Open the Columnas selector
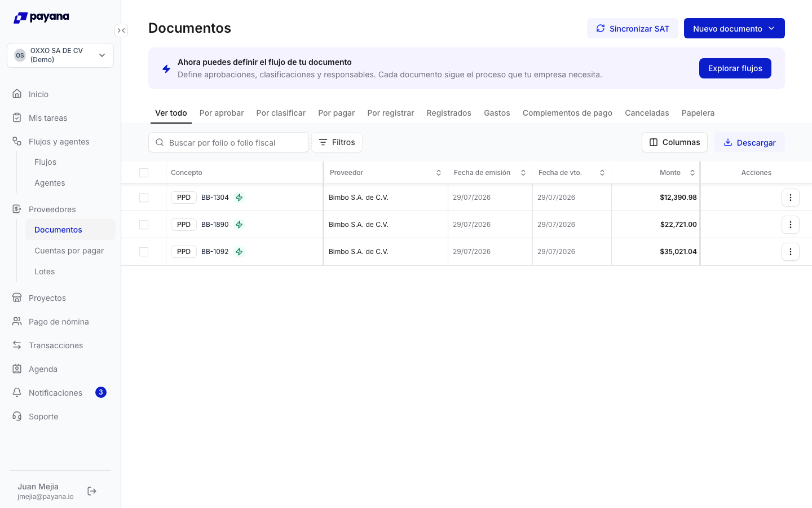Viewport: 812px width, 508px height. click(x=674, y=142)
